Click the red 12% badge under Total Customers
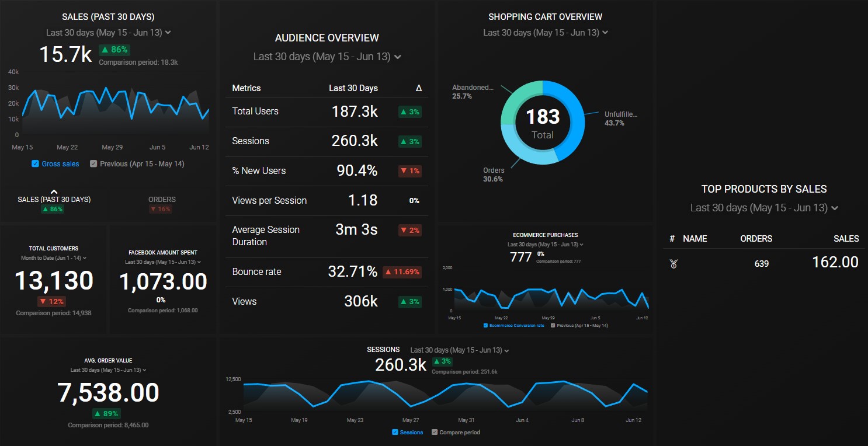Viewport: 868px width, 446px height. tap(51, 301)
